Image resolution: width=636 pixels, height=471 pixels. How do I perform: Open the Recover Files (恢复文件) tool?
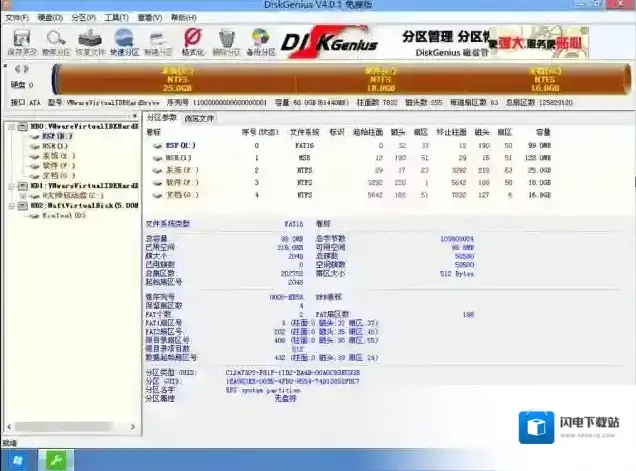pyautogui.click(x=90, y=41)
